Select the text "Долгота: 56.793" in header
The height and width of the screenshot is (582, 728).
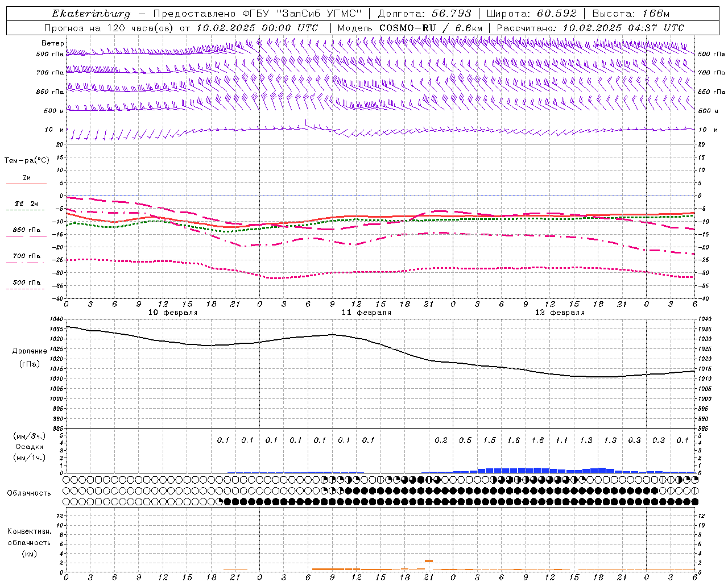[x=424, y=14]
